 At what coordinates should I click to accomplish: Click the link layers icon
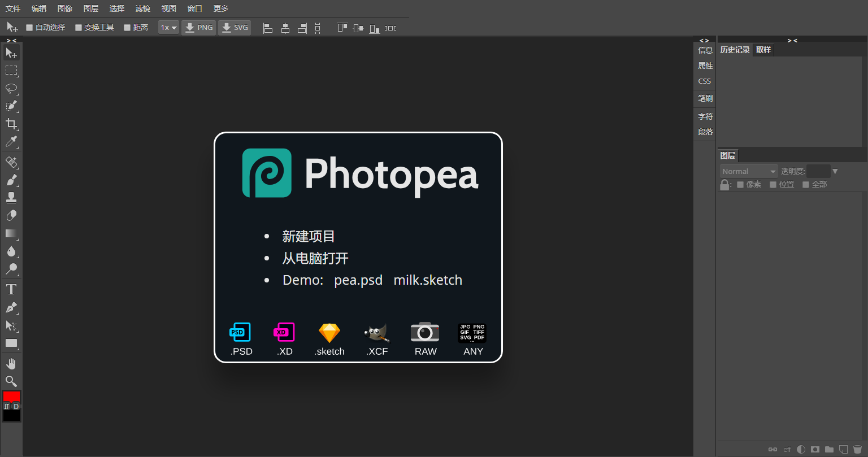point(772,450)
